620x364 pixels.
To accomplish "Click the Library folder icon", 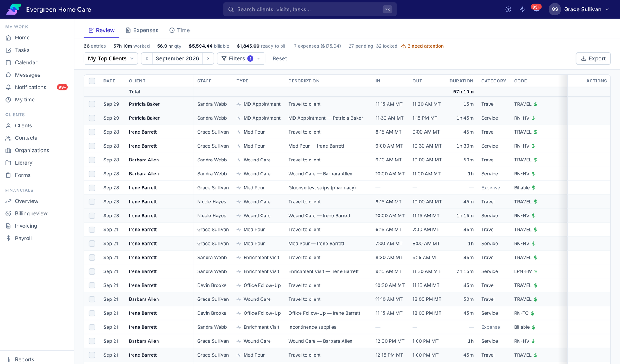I will pos(9,163).
